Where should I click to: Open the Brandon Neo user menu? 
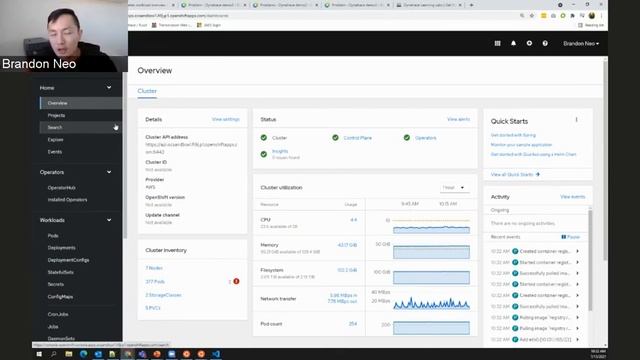[581, 43]
